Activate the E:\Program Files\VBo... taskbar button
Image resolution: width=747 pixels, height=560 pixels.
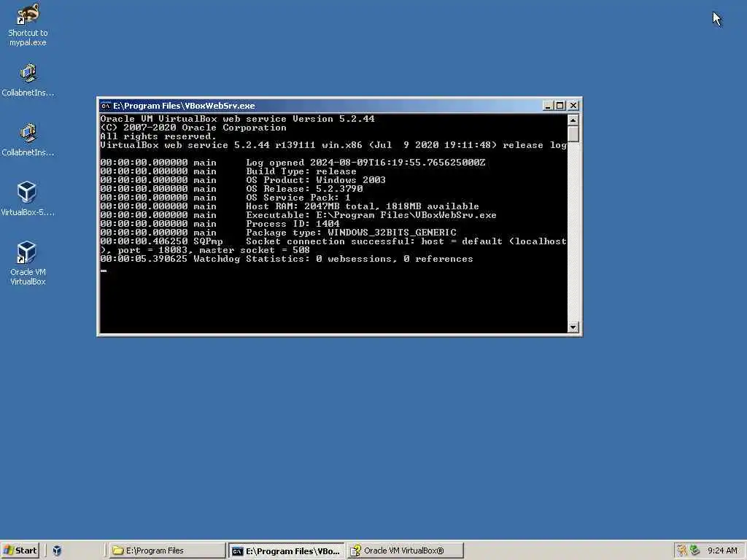(x=286, y=551)
